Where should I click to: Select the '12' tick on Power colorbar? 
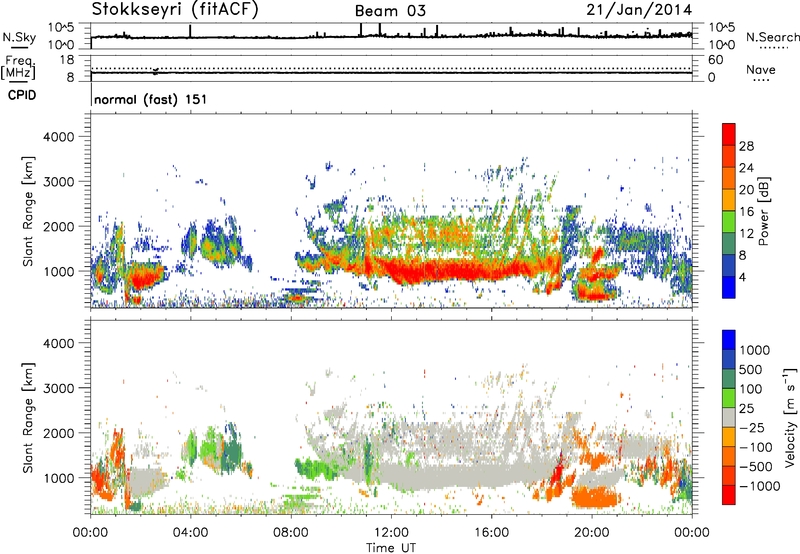[x=746, y=234]
